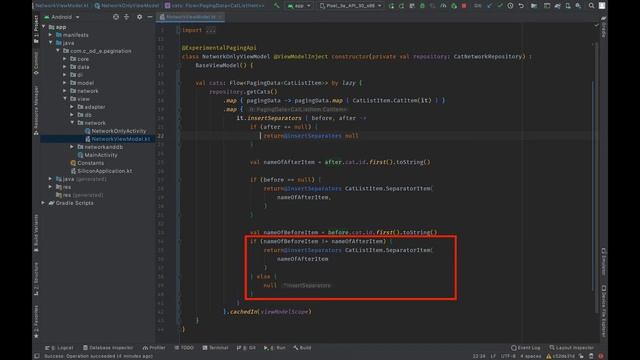The image size is (640, 360).
Task: Click the rollback undo arrow icon
Action: 521,6
